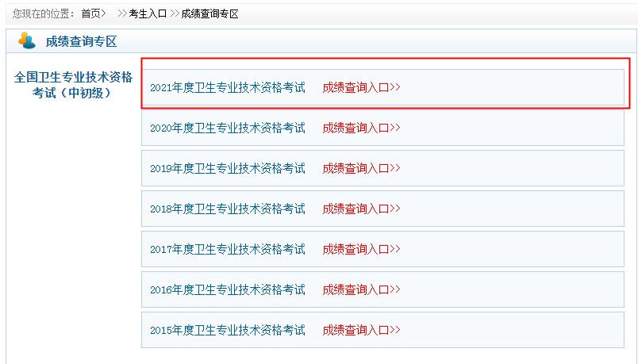Open 2021年度 exam 成绩查询入口 link
638x364 pixels.
(361, 87)
